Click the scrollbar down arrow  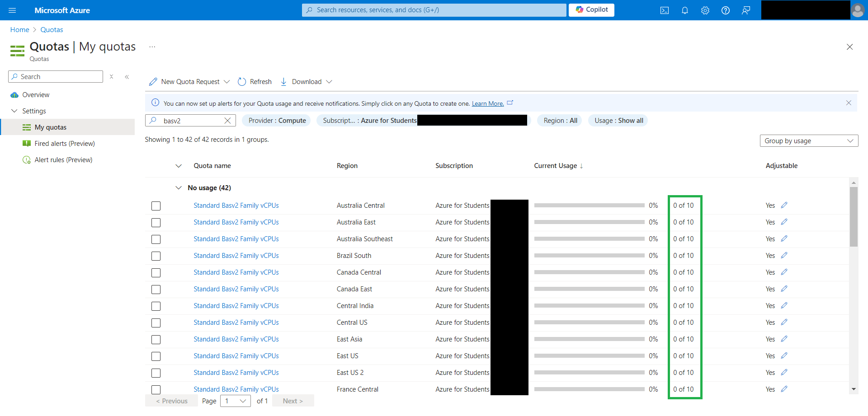coord(854,389)
